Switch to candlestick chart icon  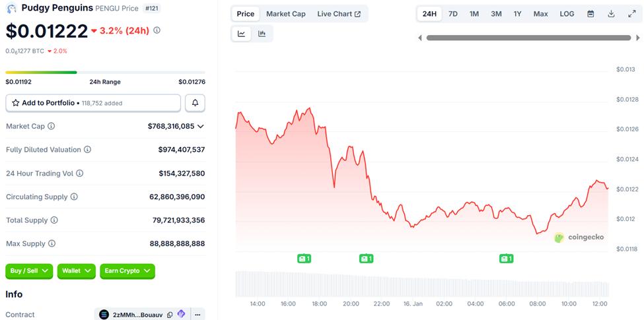click(262, 34)
